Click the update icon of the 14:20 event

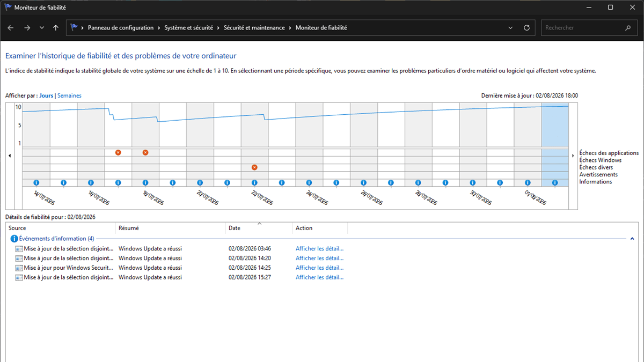(19, 258)
